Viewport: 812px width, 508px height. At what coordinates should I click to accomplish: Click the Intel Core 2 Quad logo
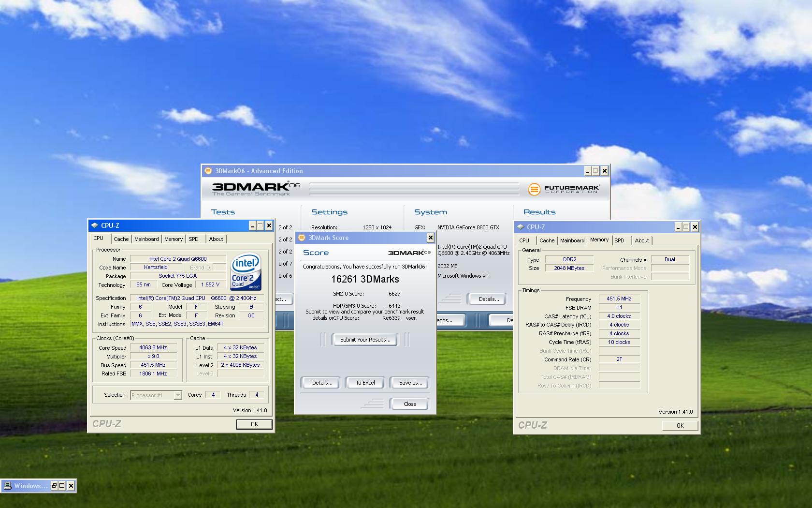246,271
